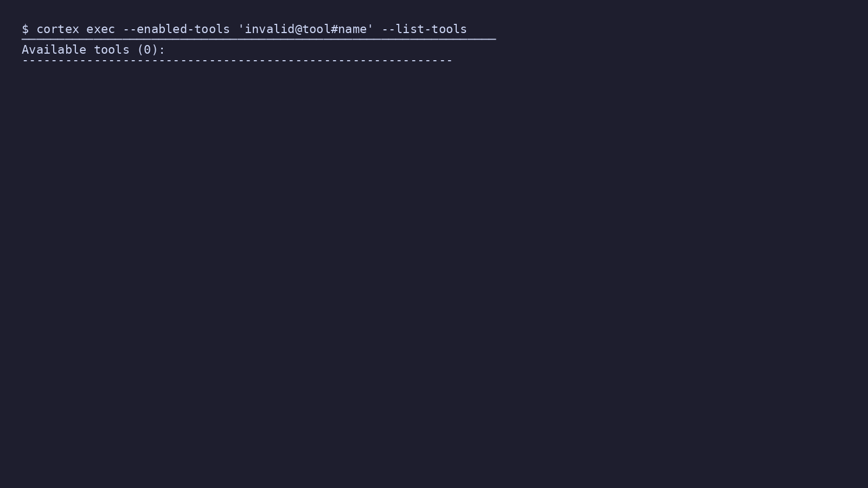The height and width of the screenshot is (488, 868).
Task: Click the solid line under the command
Action: 259,39
